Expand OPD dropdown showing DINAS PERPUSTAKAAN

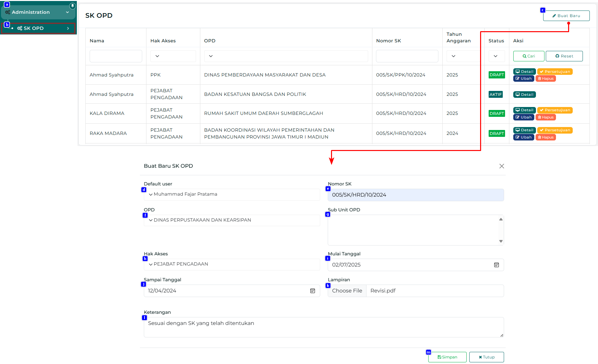232,220
